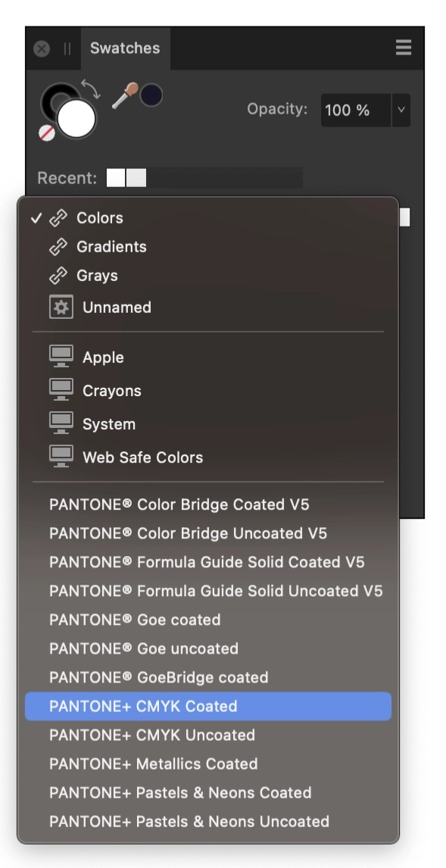The image size is (446, 868).
Task: Select PANTONE+ Metallics Coated palette
Action: click(153, 763)
